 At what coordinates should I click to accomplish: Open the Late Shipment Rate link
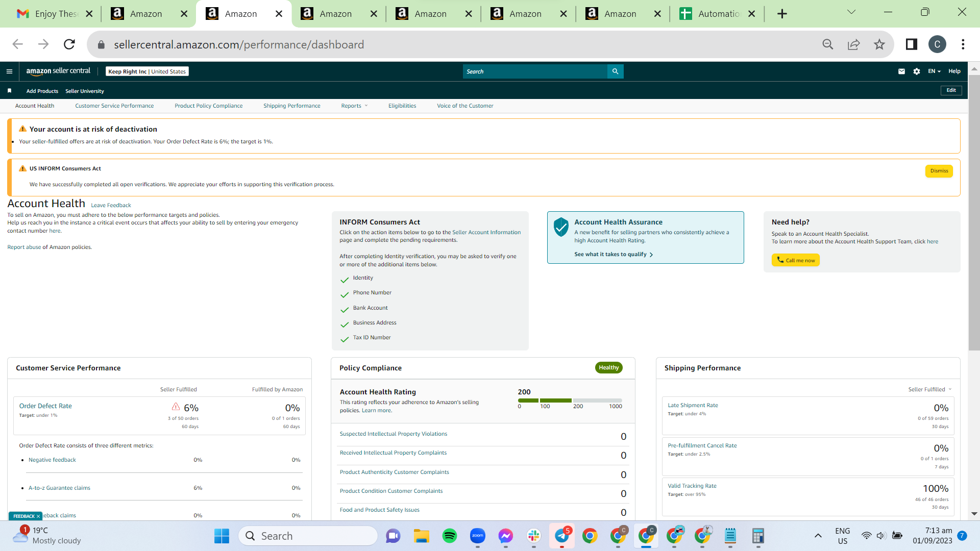click(x=693, y=405)
